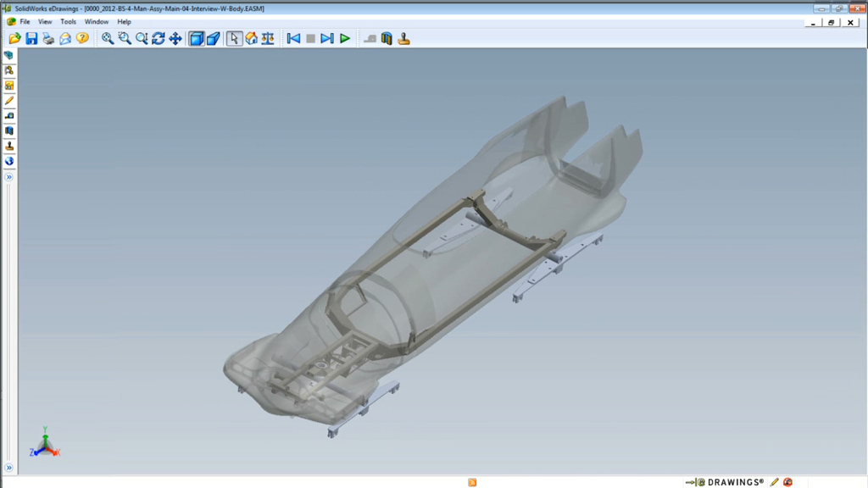This screenshot has height=488, width=868.
Task: Toggle the perspective view button
Action: coord(214,38)
